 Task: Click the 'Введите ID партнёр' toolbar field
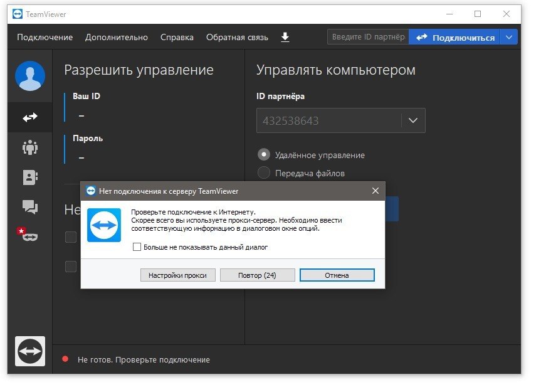(x=368, y=37)
